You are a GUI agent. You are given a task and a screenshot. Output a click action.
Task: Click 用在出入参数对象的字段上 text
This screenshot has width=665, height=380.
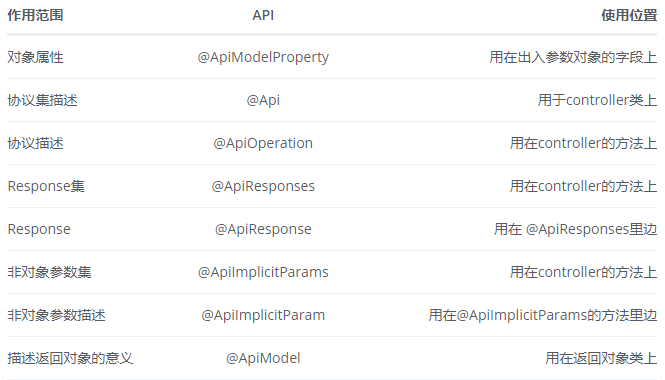(573, 57)
